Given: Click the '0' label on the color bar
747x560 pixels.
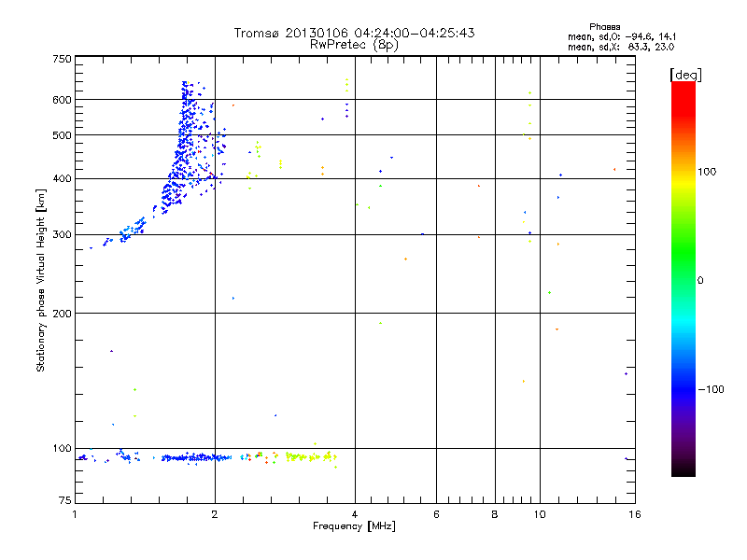Looking at the screenshot, I should [x=700, y=281].
